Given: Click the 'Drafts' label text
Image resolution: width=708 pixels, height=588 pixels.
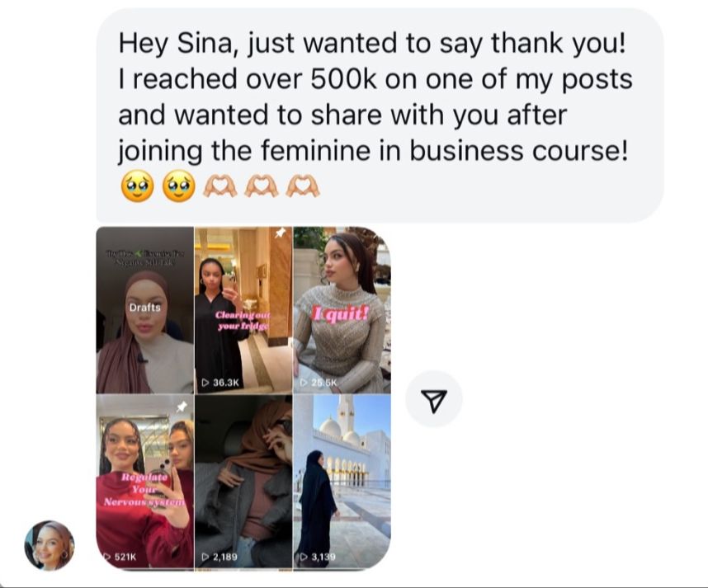Looking at the screenshot, I should pos(145,308).
